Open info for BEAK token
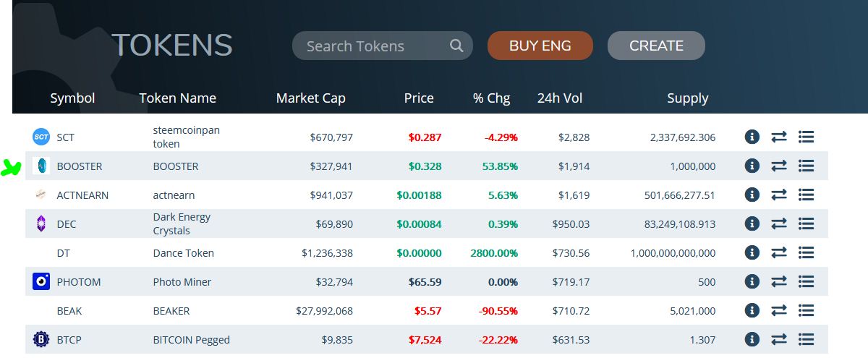The width and height of the screenshot is (868, 358). pyautogui.click(x=752, y=310)
